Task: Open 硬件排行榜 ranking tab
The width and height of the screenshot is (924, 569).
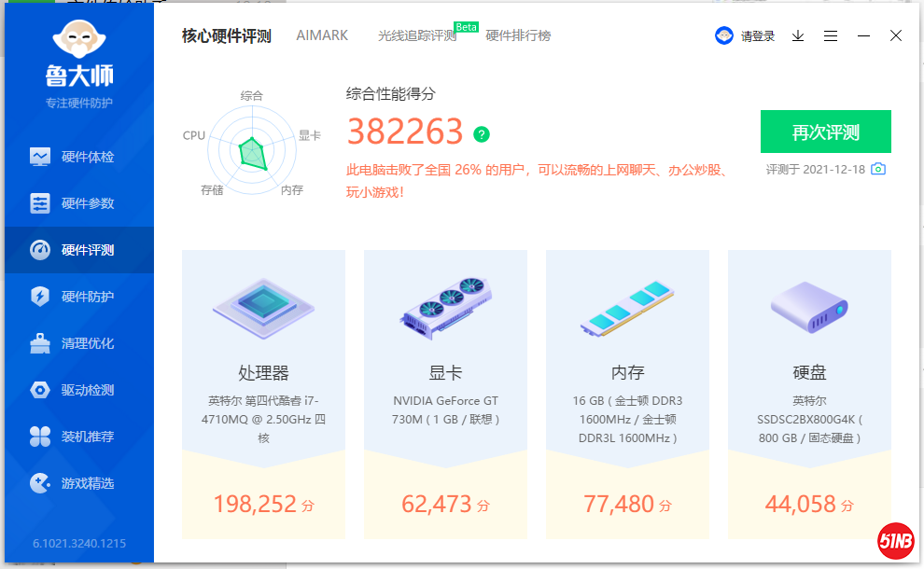Action: coord(519,35)
